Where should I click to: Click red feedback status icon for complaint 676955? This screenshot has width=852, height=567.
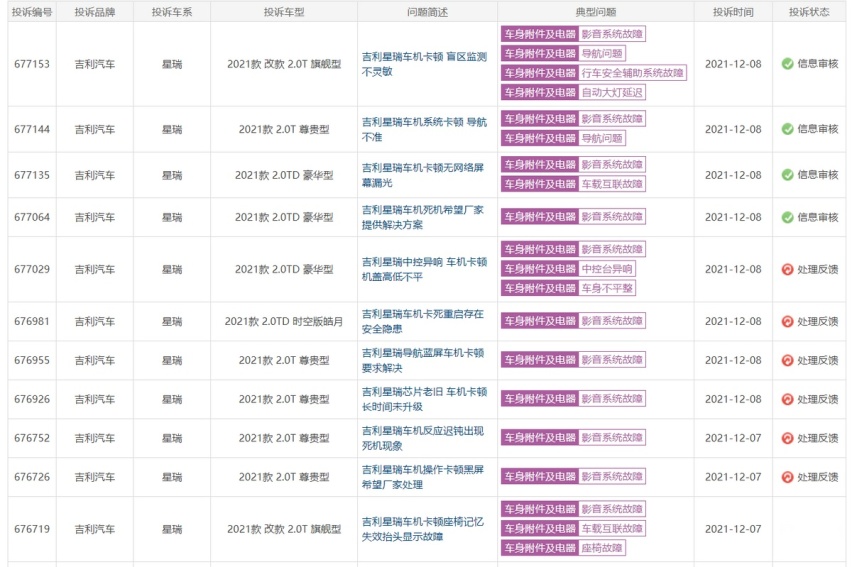(x=787, y=360)
